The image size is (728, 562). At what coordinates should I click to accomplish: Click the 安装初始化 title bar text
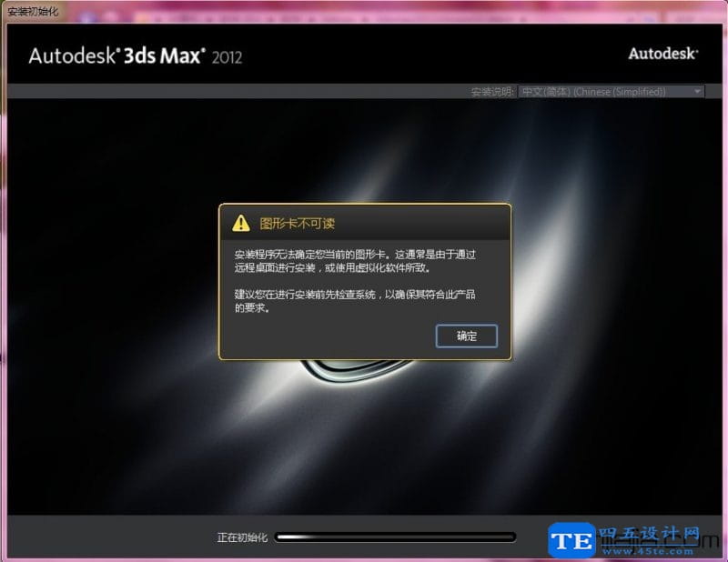pyautogui.click(x=33, y=12)
